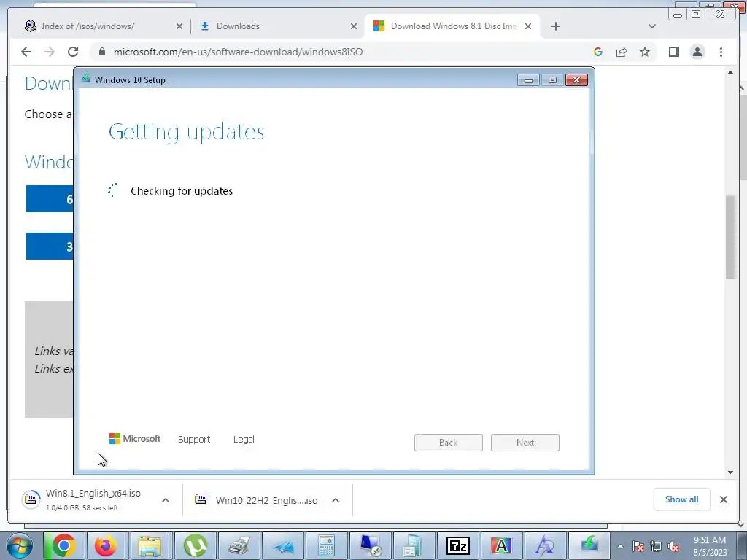This screenshot has height=560, width=747.
Task: Click the Support link in Windows 10 Setup
Action: (x=194, y=439)
